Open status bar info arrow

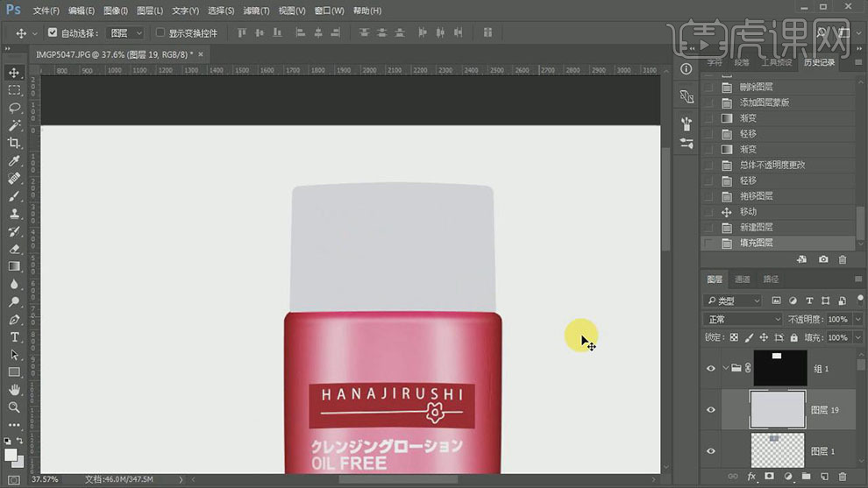(181, 479)
